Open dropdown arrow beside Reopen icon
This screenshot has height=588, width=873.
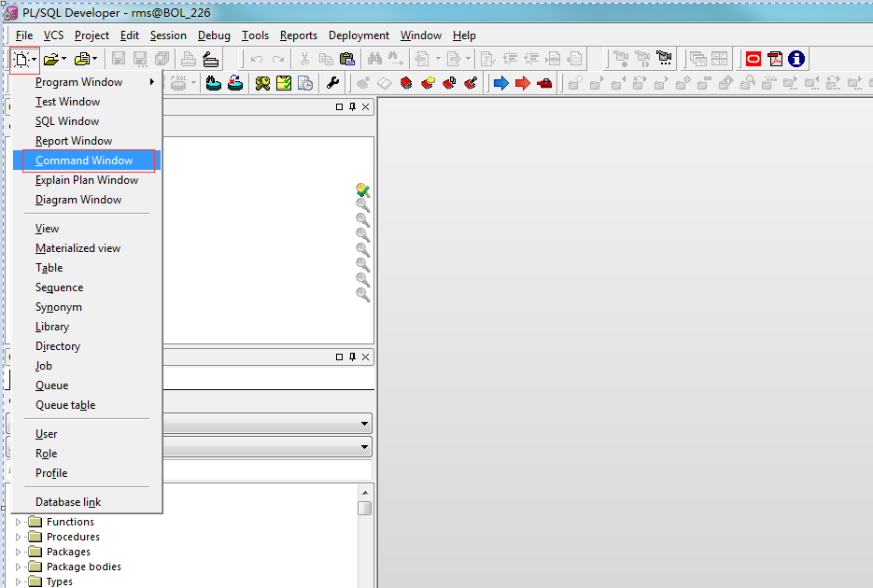click(95, 59)
